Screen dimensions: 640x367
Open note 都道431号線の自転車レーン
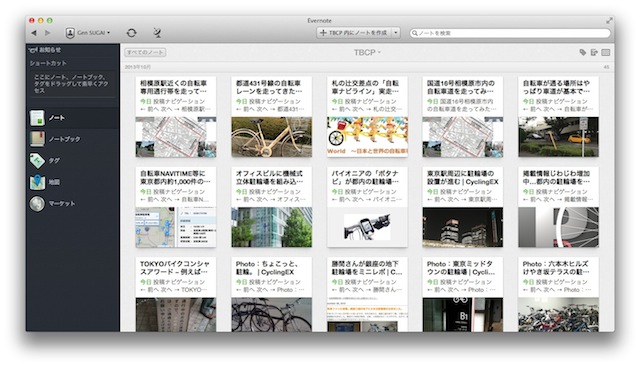[271, 117]
